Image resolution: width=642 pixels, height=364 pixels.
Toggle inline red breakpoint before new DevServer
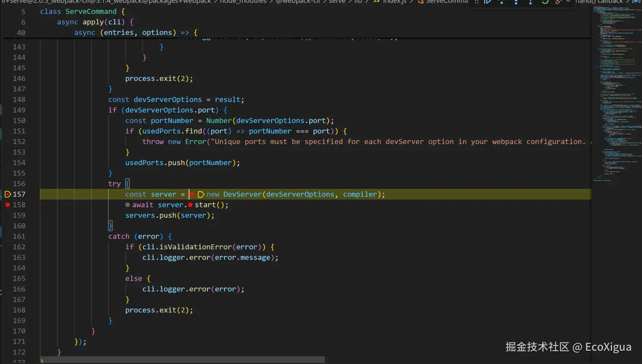click(x=192, y=194)
